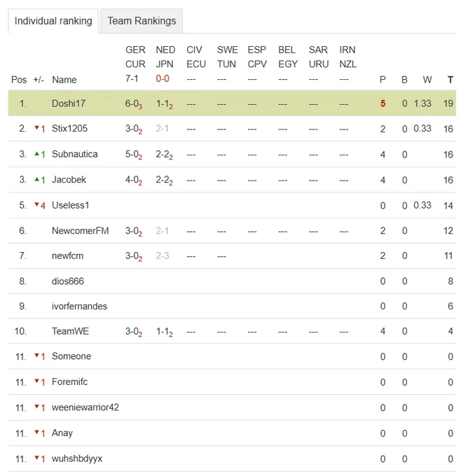Viewport: 468px width, 476px height.
Task: Click Doshi17's red 5 points value
Action: click(x=383, y=104)
